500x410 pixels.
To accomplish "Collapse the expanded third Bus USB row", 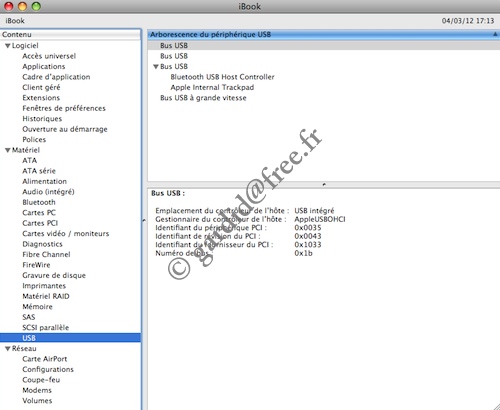I will [x=156, y=67].
